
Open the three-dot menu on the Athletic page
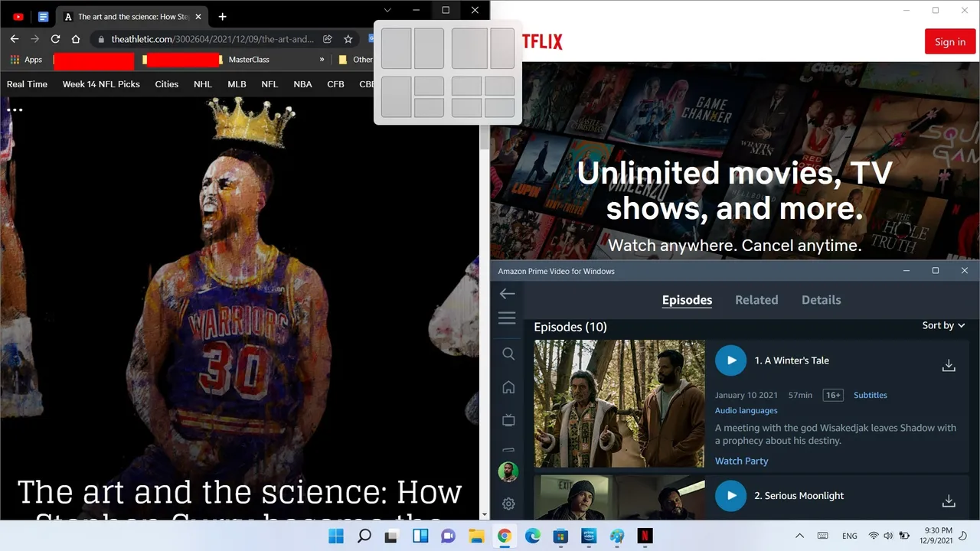pyautogui.click(x=15, y=109)
